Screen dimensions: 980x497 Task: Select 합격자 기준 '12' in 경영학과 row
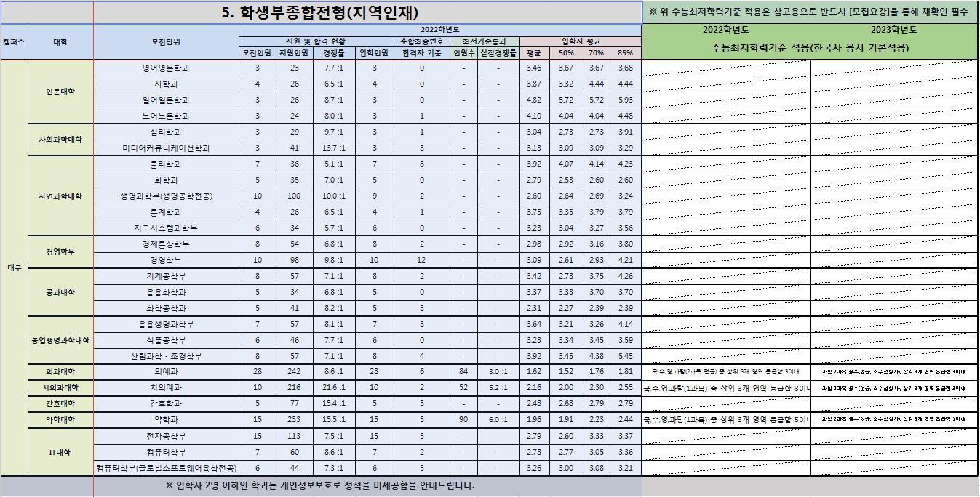[x=421, y=260]
